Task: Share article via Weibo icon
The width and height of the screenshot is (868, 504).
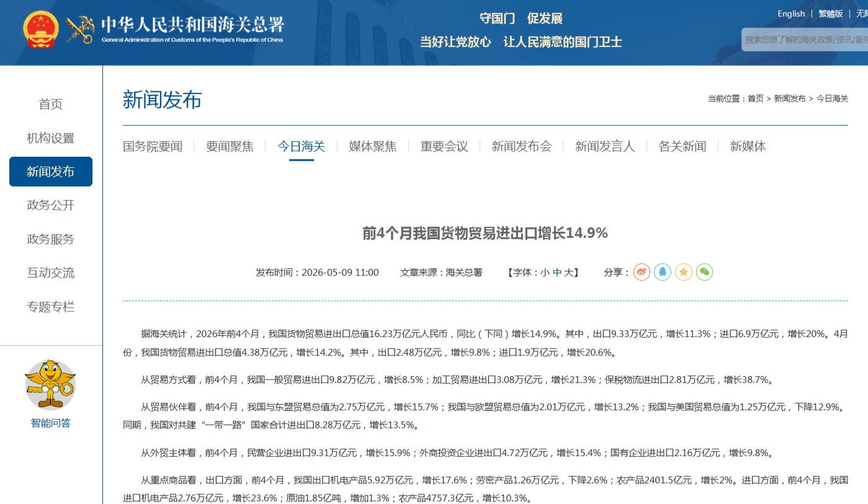Action: (x=642, y=272)
